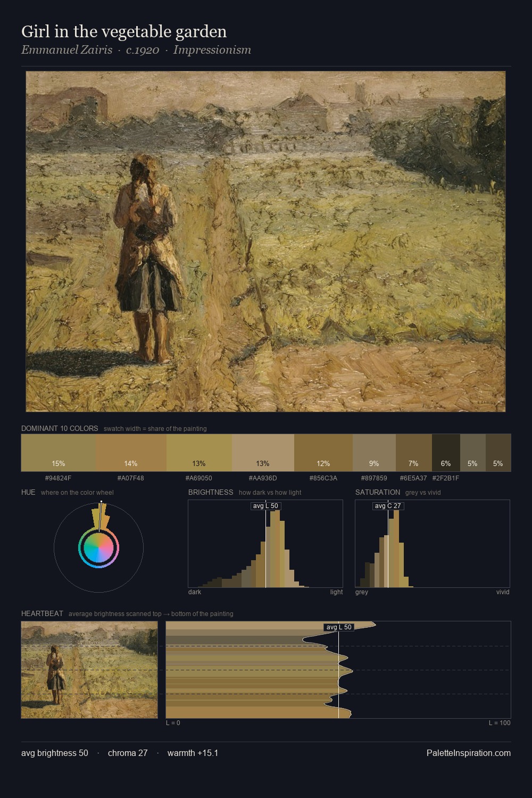532x798 pixels.
Task: Click the hex code text #856C3A
Action: coord(323,478)
